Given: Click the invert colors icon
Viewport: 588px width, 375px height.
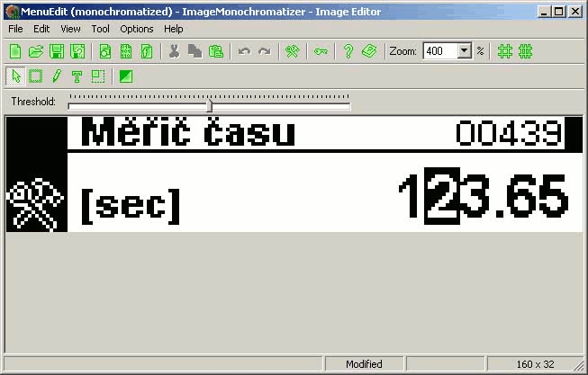Looking at the screenshot, I should point(126,76).
